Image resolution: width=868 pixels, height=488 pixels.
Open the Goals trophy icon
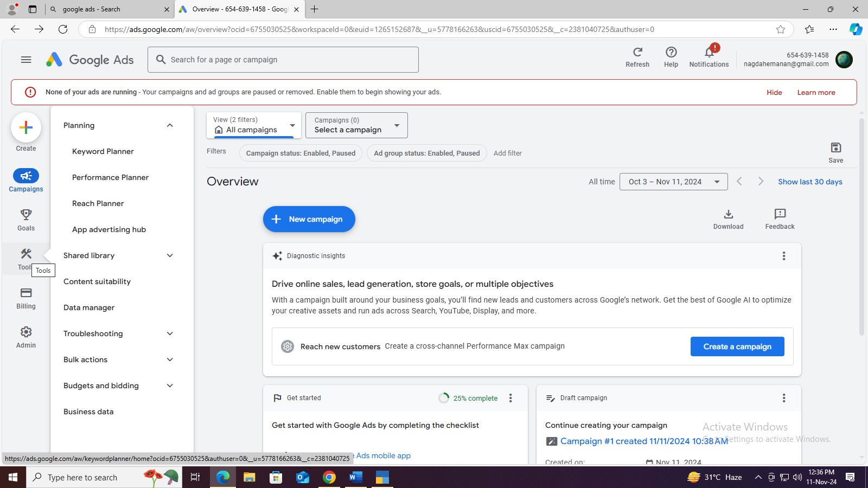pyautogui.click(x=25, y=215)
